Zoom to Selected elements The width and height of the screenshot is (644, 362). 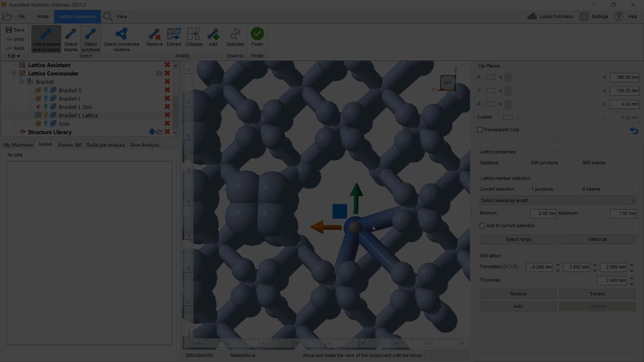click(x=235, y=37)
